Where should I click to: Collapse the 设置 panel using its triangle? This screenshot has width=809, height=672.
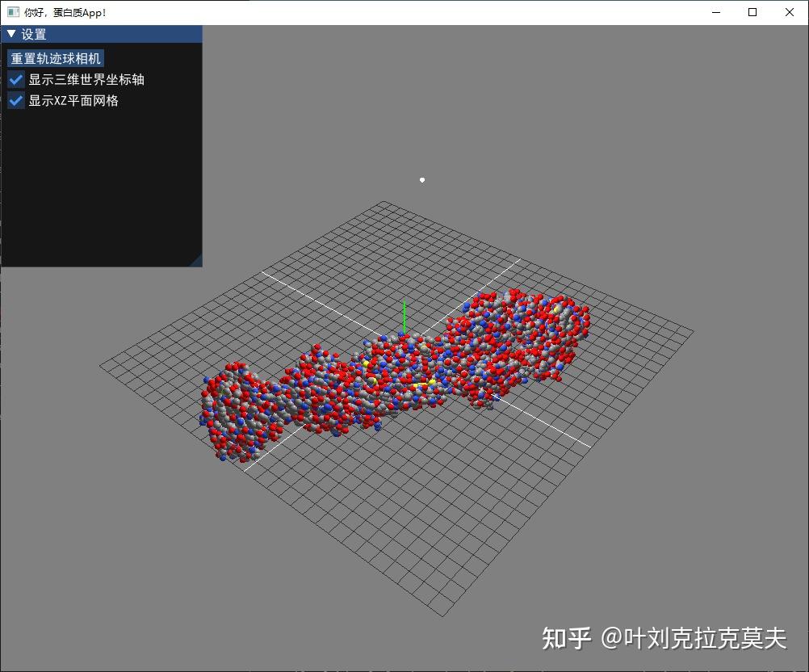11,34
